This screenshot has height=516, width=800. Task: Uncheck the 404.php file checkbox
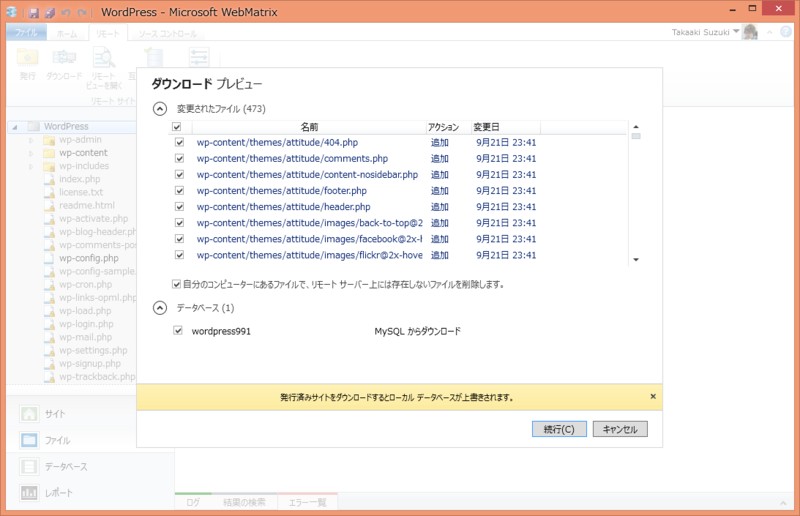pyautogui.click(x=180, y=142)
